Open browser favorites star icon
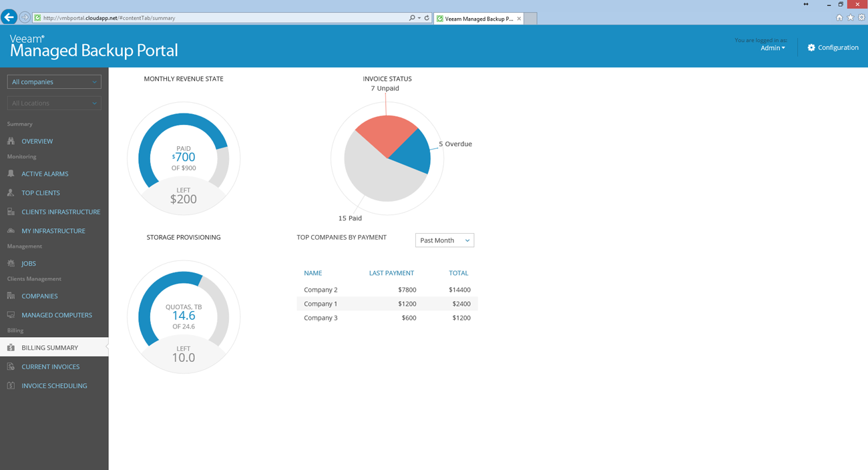 850,18
